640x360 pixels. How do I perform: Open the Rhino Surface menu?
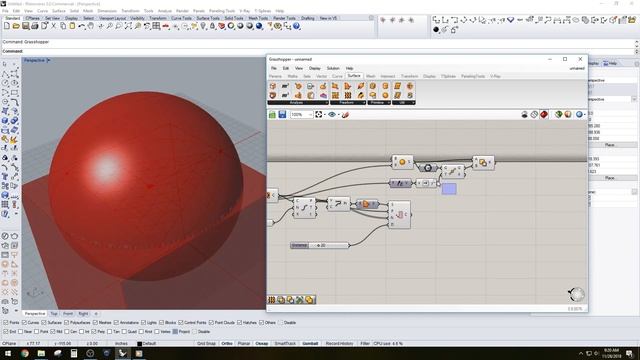point(59,11)
